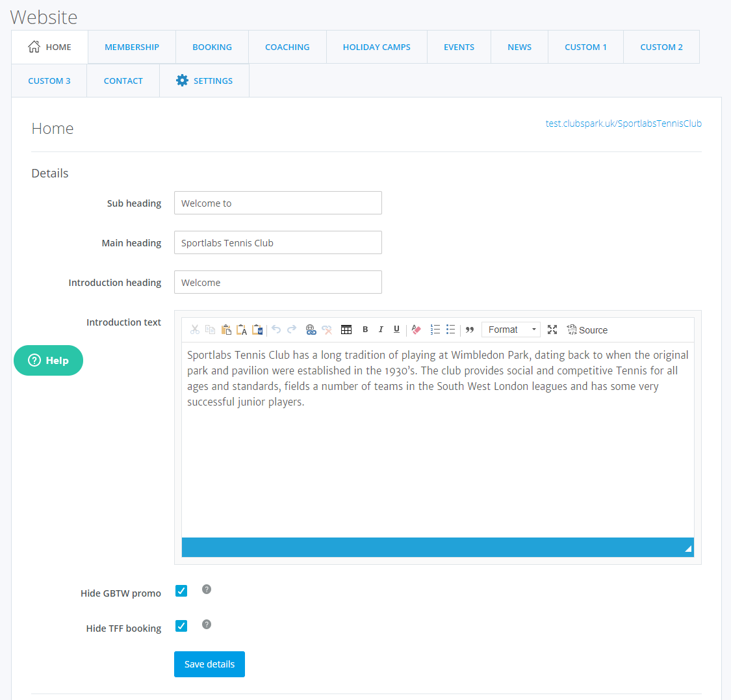Viewport: 731px width, 700px height.
Task: Uncheck the Hide GBTW promo checkbox
Action: [181, 591]
